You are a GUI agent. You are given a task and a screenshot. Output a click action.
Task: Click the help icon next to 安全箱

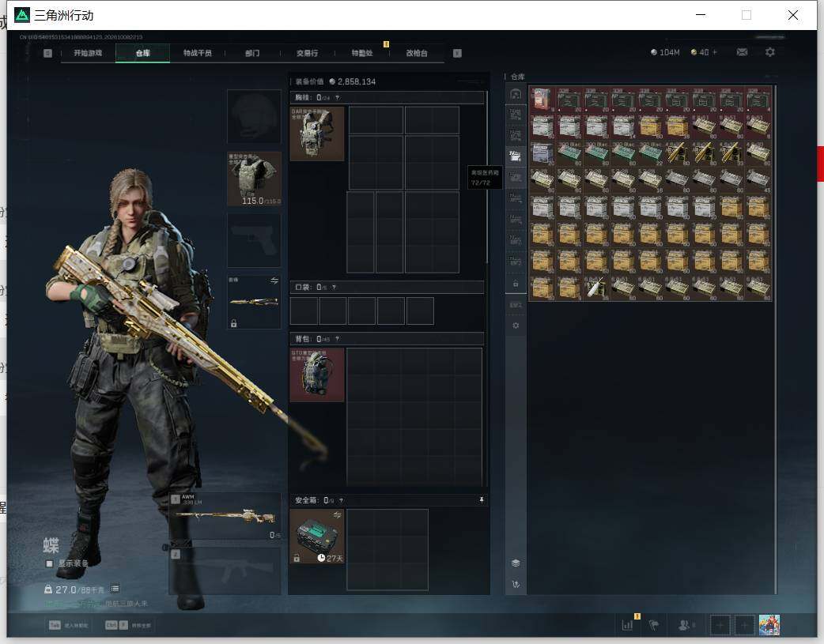coord(341,501)
